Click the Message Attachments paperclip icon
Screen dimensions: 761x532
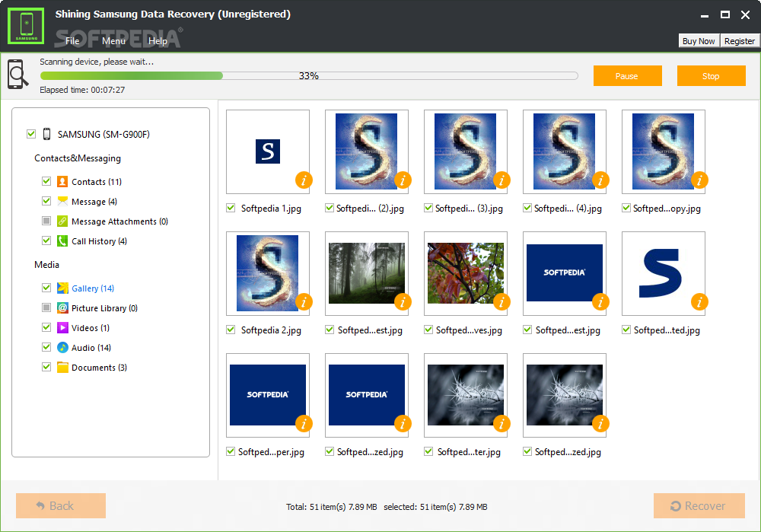[62, 221]
